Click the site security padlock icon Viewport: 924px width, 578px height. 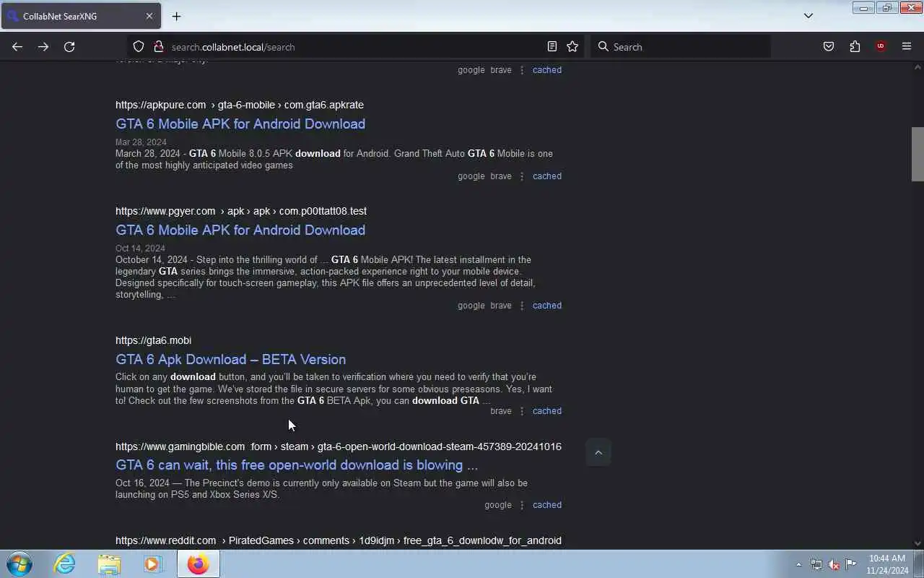(x=159, y=46)
